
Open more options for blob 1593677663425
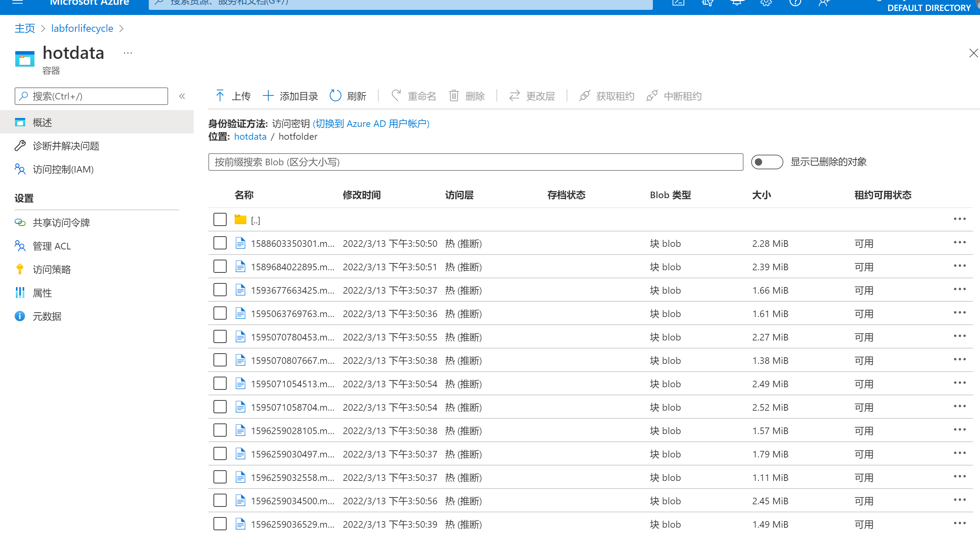tap(960, 289)
